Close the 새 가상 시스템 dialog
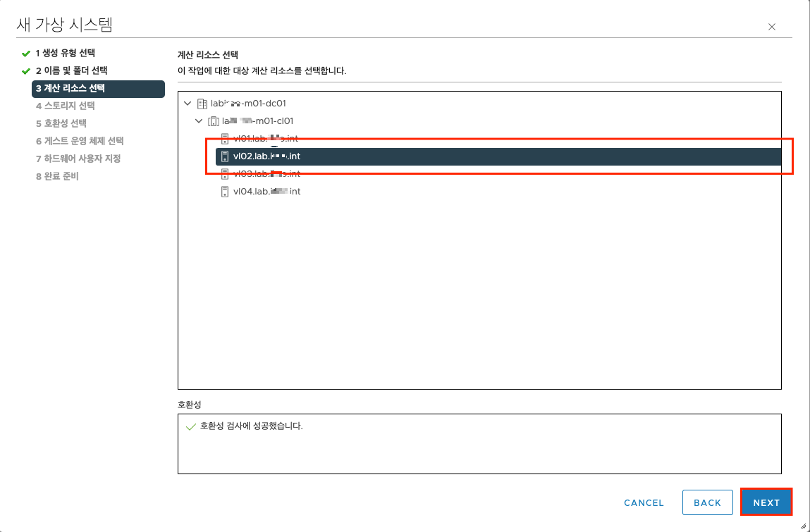This screenshot has width=810, height=532. (772, 27)
